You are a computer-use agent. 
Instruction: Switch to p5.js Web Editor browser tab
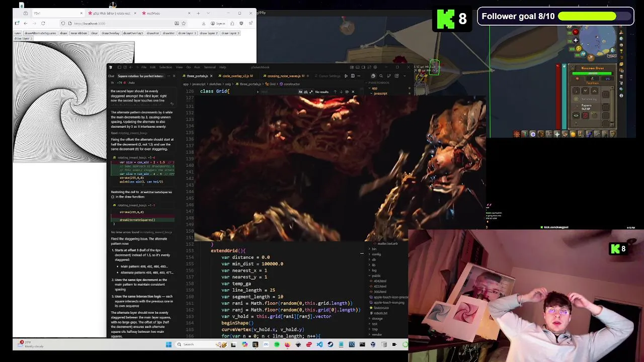[112, 13]
